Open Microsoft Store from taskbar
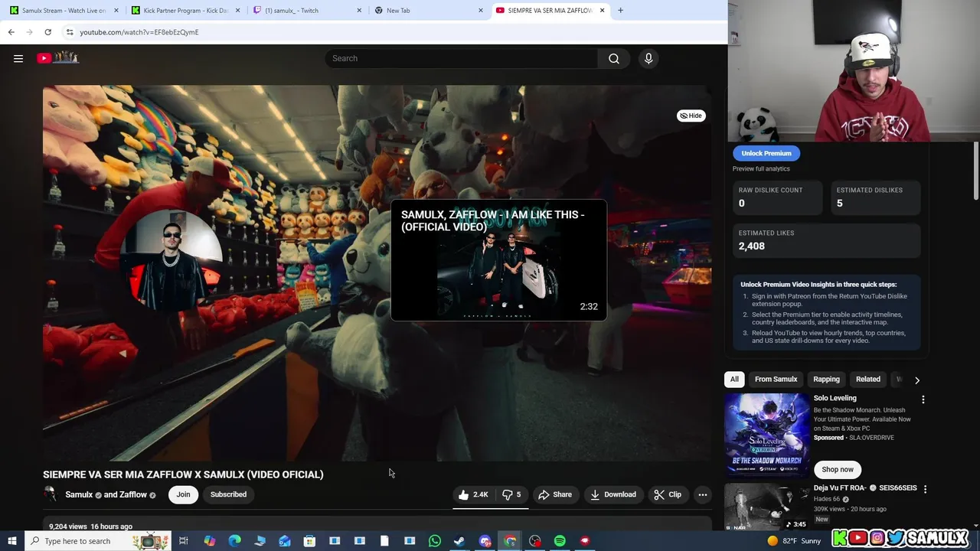Screen dimensions: 980x551 tap(309, 541)
